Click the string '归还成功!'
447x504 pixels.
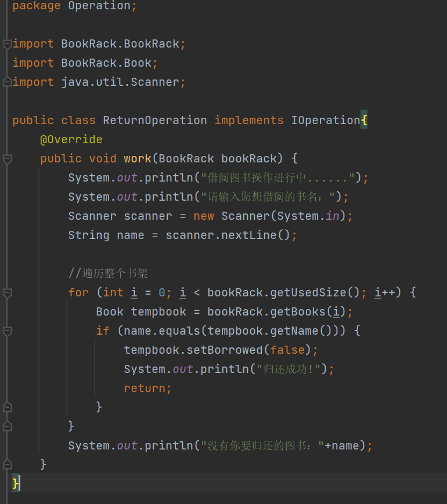(289, 369)
